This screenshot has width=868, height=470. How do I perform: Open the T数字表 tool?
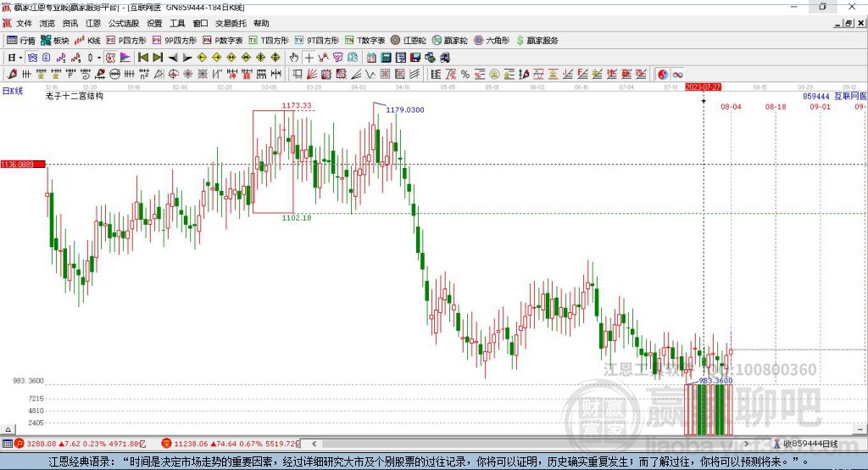(x=364, y=41)
